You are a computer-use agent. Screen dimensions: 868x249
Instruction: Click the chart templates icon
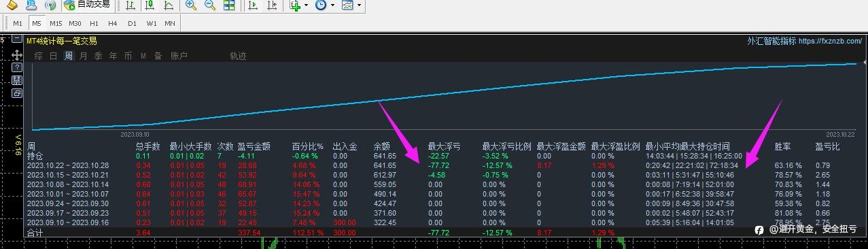click(347, 5)
